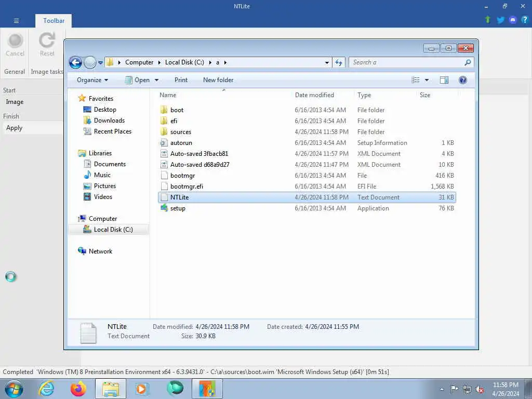
Task: Click the Explorer forward arrow button
Action: click(90, 62)
